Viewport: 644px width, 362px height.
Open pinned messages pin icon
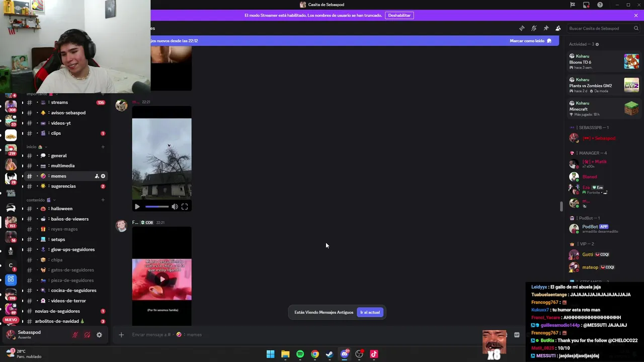(546, 28)
